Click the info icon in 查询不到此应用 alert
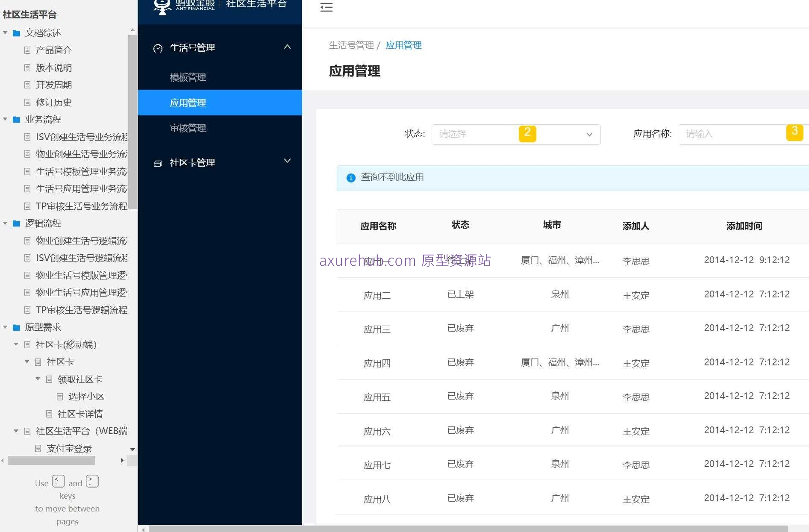809x532 pixels. click(x=351, y=178)
